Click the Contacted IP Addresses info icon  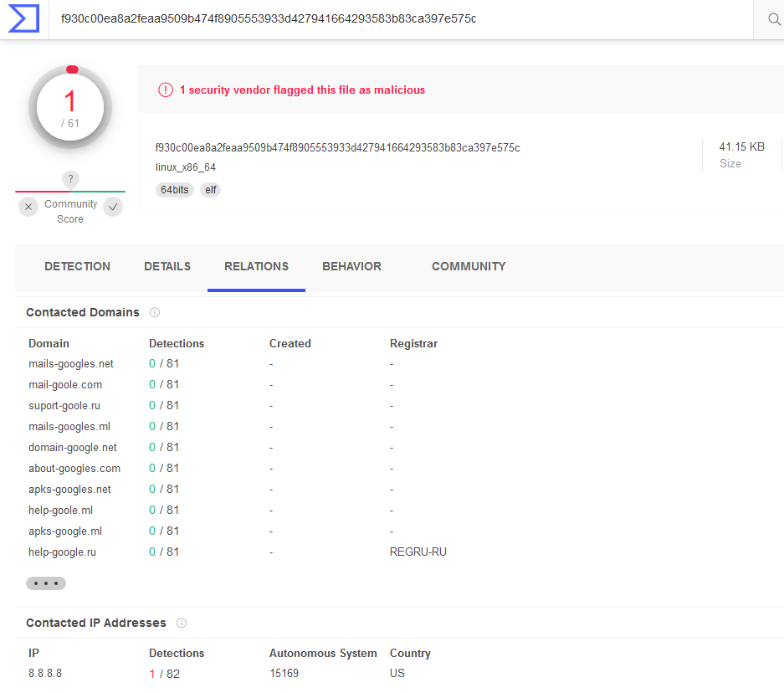click(182, 623)
